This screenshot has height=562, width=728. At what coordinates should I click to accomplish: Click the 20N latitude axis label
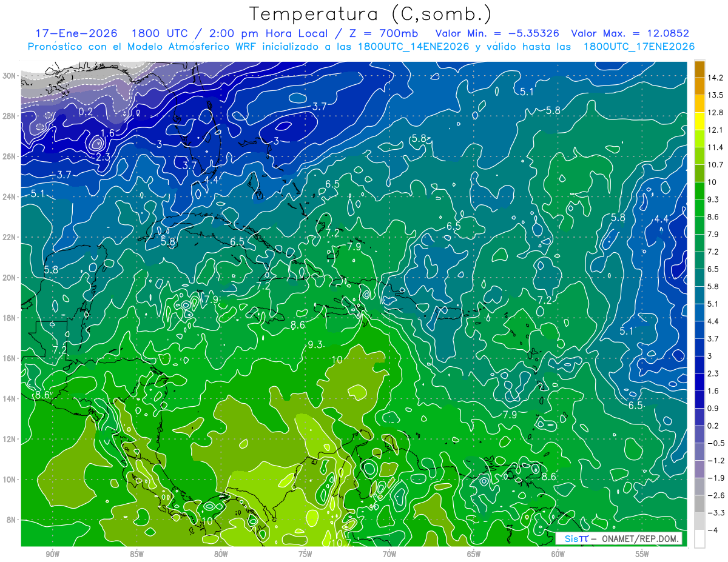(9, 278)
